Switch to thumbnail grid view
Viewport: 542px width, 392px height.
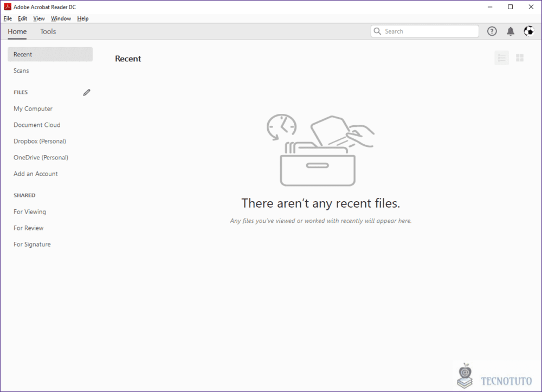tap(520, 57)
